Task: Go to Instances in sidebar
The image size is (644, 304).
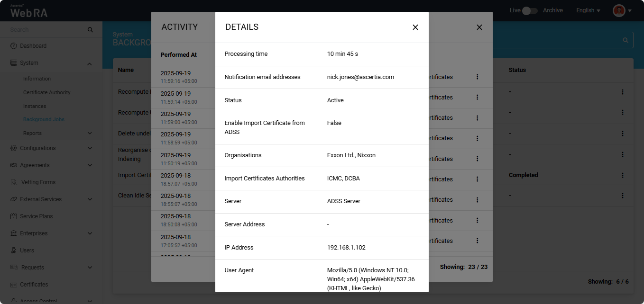Action: coord(35,106)
